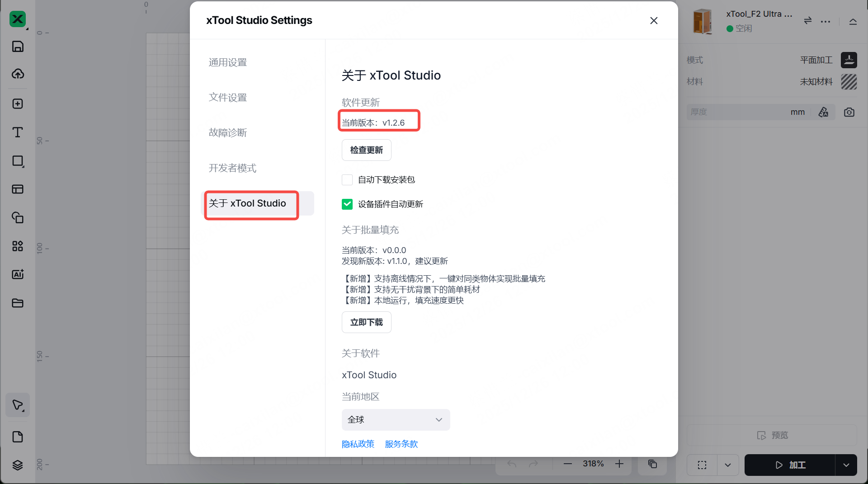Switch to 通用设置 settings tab
Viewport: 868px width, 484px height.
tap(228, 62)
